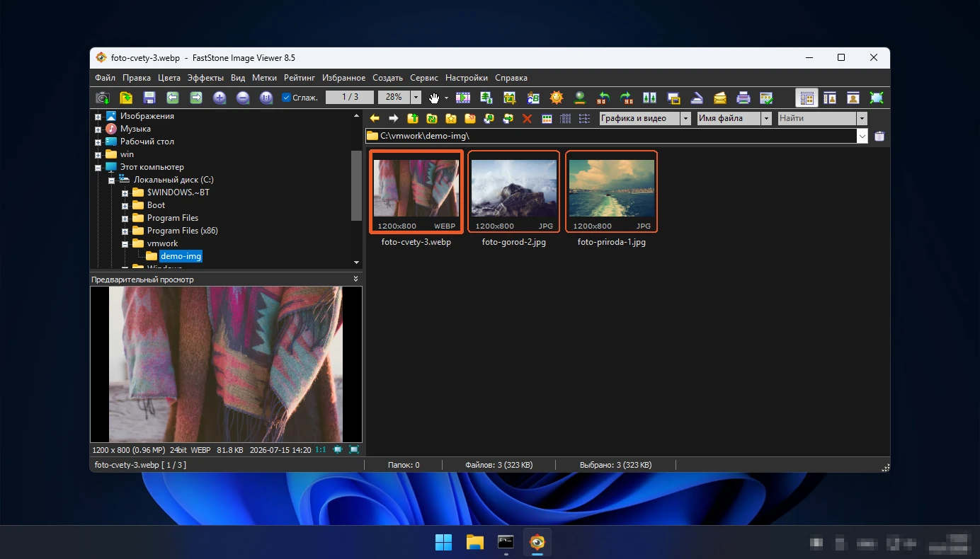Screen dimensions: 980x559
Task: Open the Сервис menu
Action: click(x=424, y=78)
